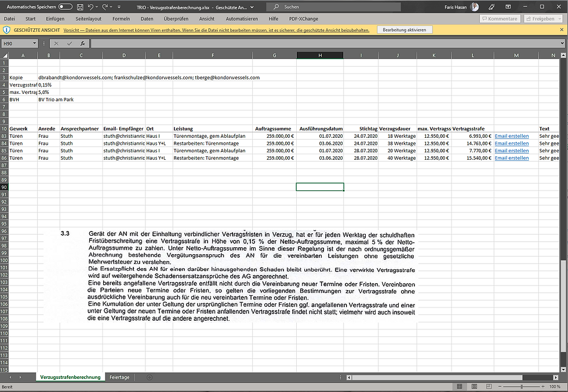The height and width of the screenshot is (392, 568).
Task: Click the Redo arrow icon
Action: pyautogui.click(x=105, y=6)
